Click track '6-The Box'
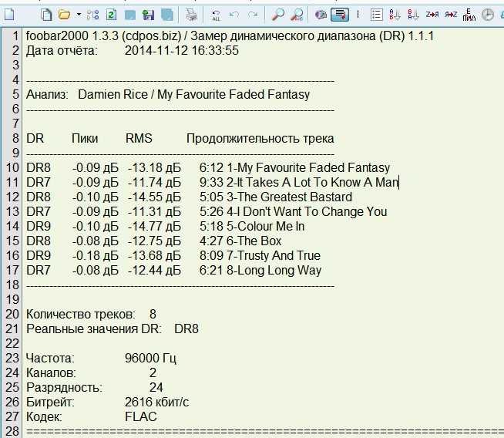Screen dimensions: 504x438 click(254, 241)
